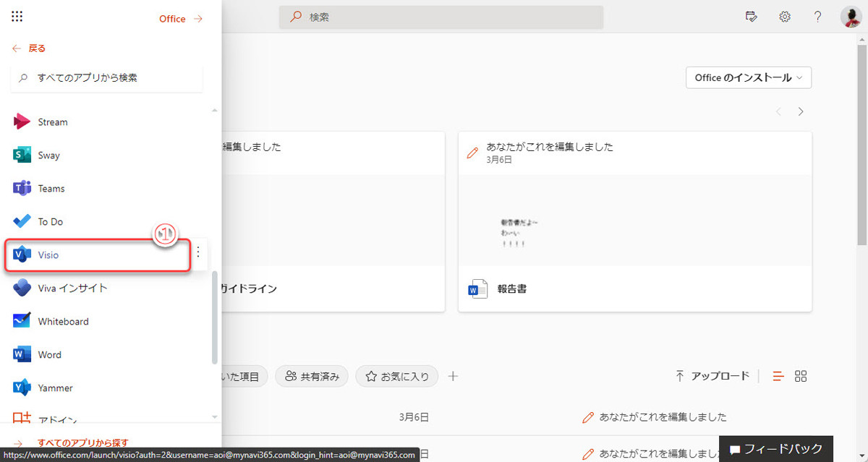
Task: Go to the previous recommended item arrow
Action: pyautogui.click(x=778, y=111)
